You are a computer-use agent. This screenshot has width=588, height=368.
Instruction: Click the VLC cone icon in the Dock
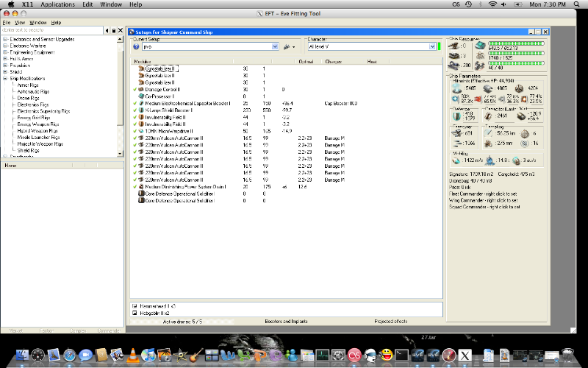133,355
